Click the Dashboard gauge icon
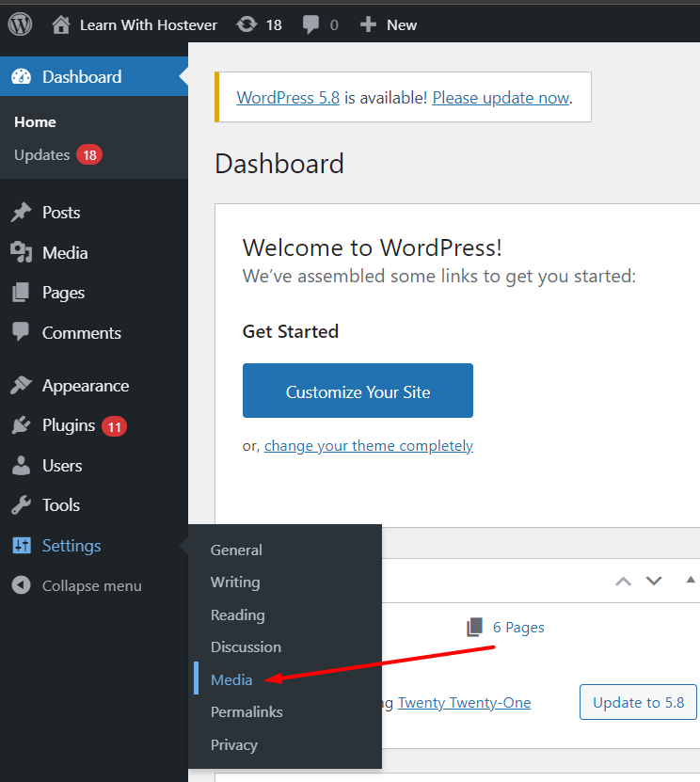This screenshot has width=700, height=782. point(21,77)
